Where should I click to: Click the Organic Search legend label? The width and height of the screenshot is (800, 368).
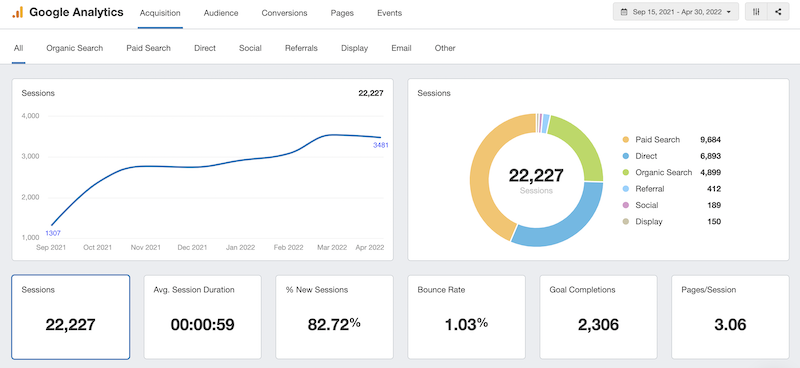click(x=664, y=173)
